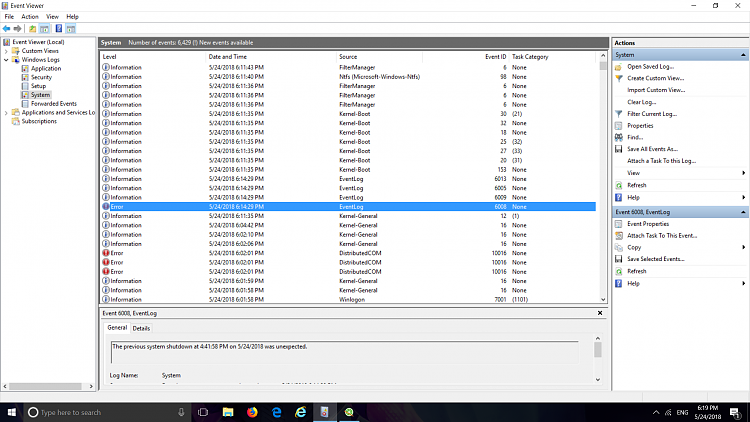Click Import Custom View... action
This screenshot has height=422, width=750.
click(656, 90)
